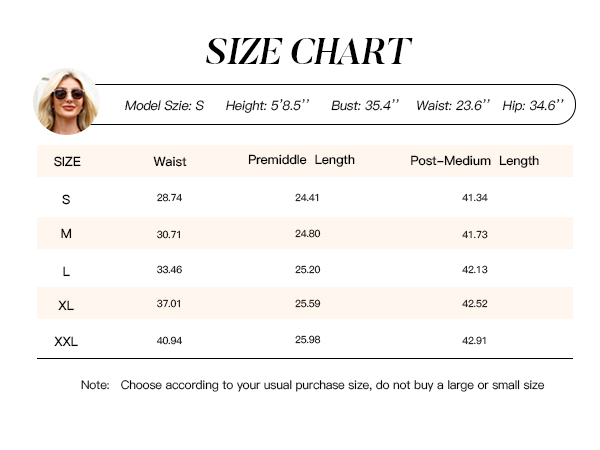Select the S size row label
600x450 pixels.
pyautogui.click(x=66, y=199)
